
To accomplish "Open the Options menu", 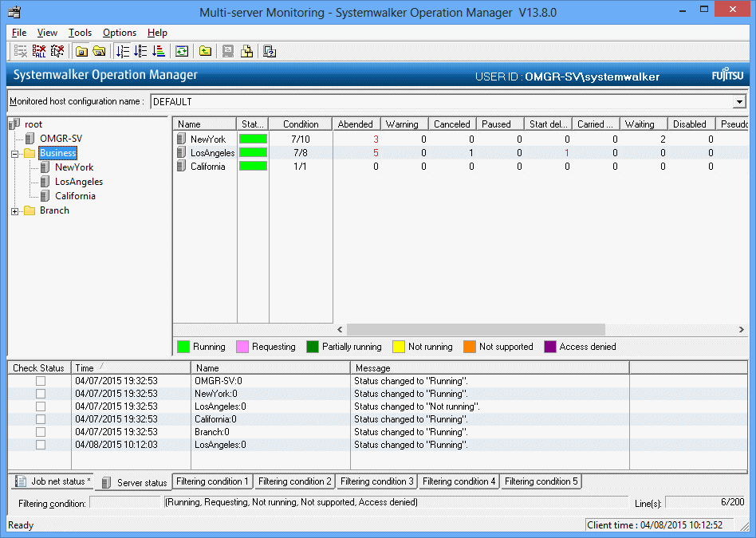I will 120,33.
